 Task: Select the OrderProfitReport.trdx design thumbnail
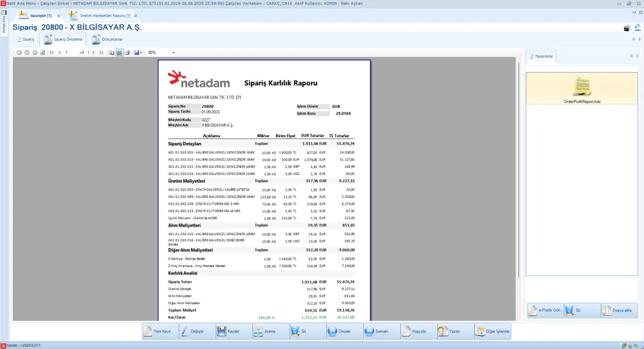(x=582, y=90)
